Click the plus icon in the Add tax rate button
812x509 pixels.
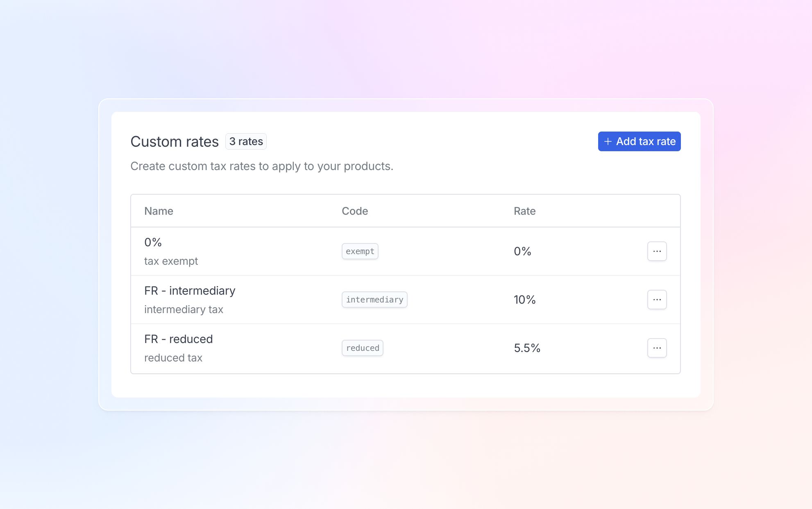pos(608,141)
